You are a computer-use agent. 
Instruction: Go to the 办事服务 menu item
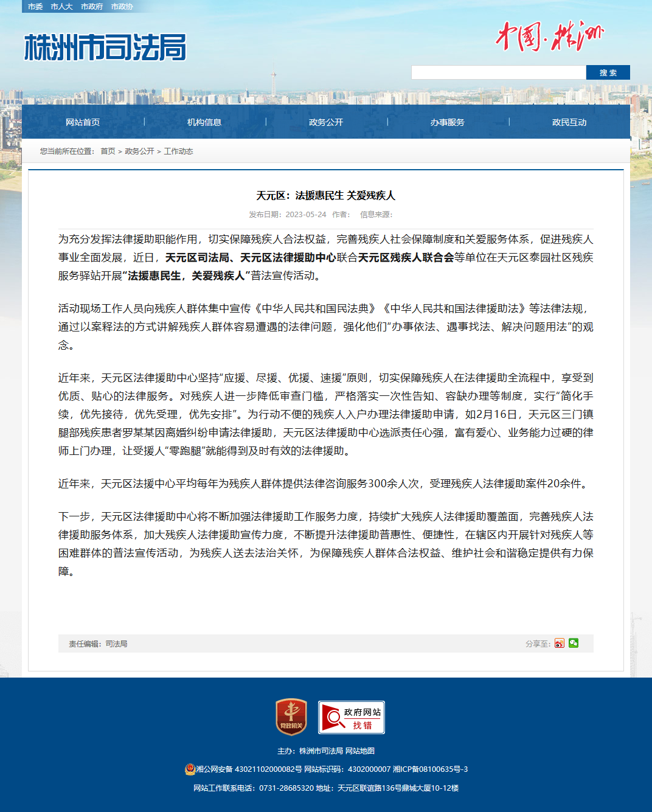(448, 122)
